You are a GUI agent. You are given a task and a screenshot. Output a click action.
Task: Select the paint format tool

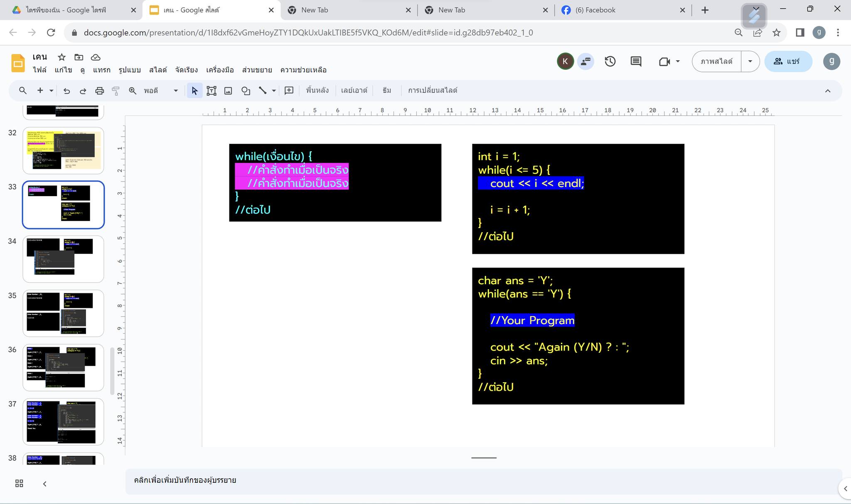pyautogui.click(x=116, y=91)
